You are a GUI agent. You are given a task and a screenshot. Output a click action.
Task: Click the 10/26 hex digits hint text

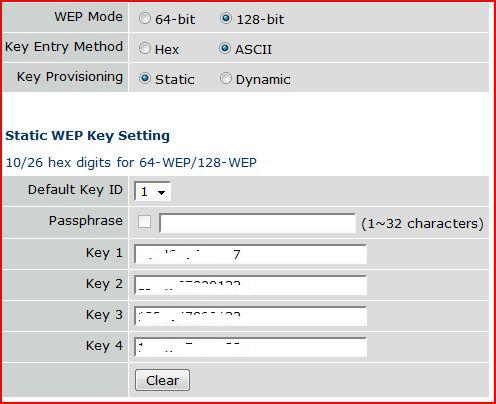coord(131,163)
